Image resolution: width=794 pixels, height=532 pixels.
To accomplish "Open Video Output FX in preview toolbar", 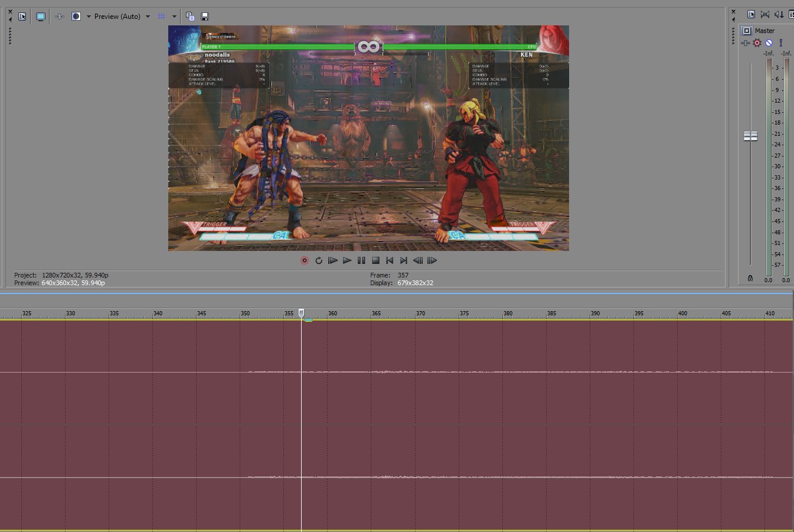I will pos(60,17).
